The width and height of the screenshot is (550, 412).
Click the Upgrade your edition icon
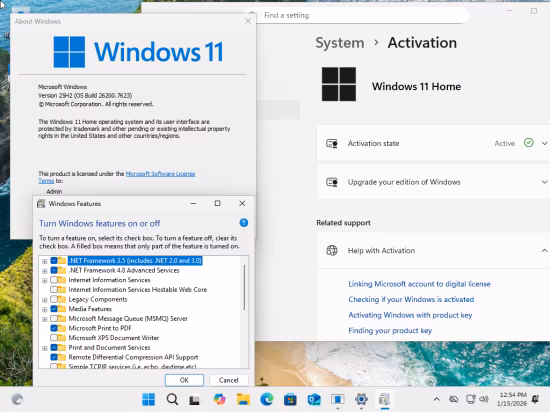(332, 182)
